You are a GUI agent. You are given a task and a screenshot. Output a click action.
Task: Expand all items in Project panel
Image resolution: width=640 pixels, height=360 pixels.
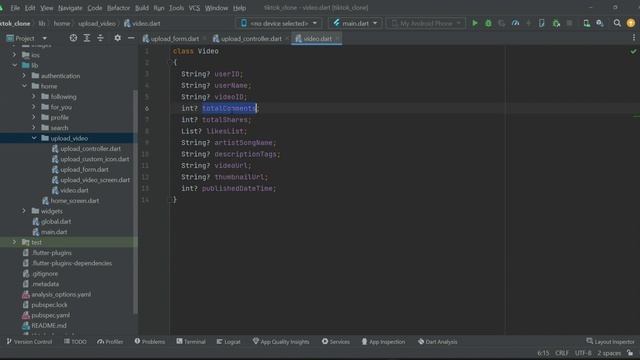pos(87,38)
